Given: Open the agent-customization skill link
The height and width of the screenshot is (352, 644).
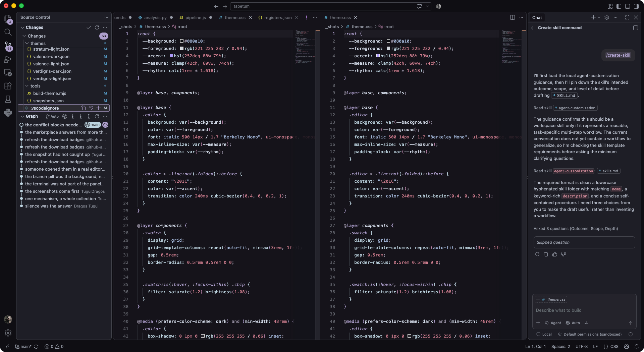Looking at the screenshot, I should [x=575, y=108].
